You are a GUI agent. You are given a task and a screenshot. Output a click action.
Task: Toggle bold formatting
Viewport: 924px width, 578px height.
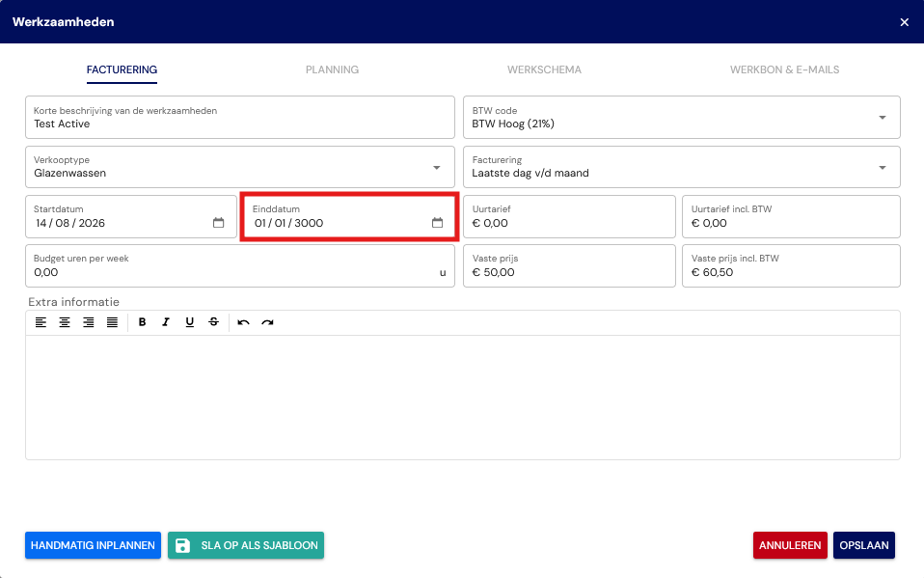142,322
